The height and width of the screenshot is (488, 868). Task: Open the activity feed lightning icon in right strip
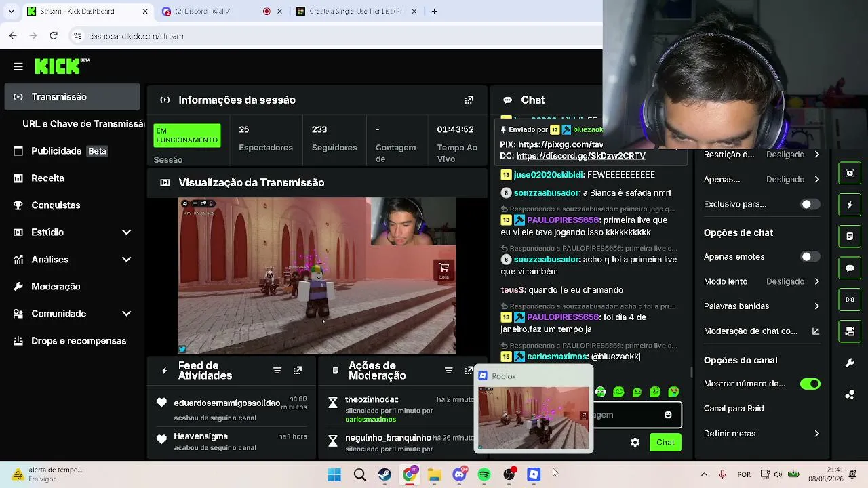[850, 205]
